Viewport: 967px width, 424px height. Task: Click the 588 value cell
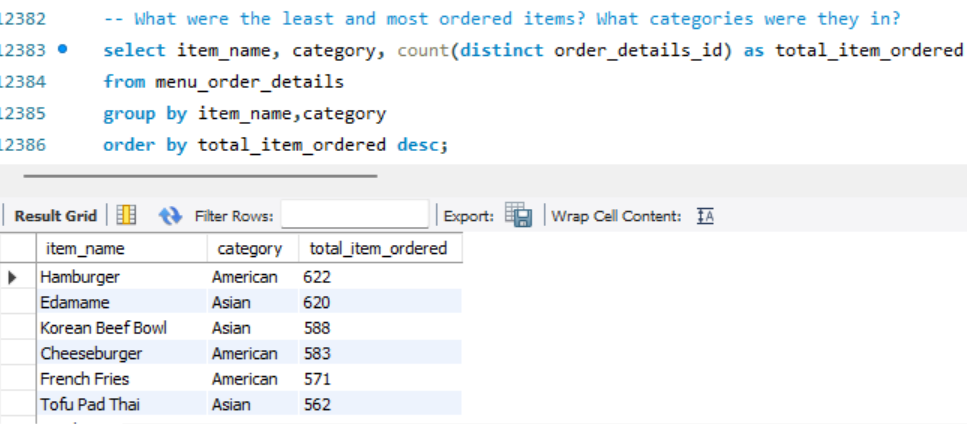coord(380,328)
